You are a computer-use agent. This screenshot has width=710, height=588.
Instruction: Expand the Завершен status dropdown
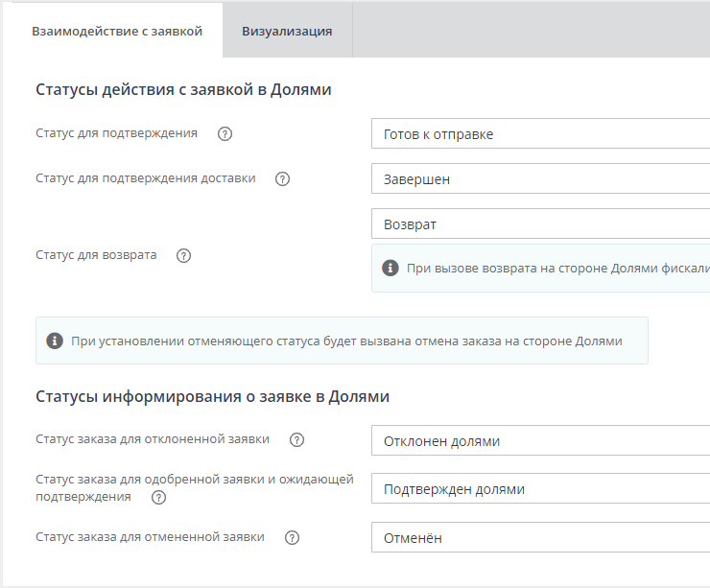540,179
